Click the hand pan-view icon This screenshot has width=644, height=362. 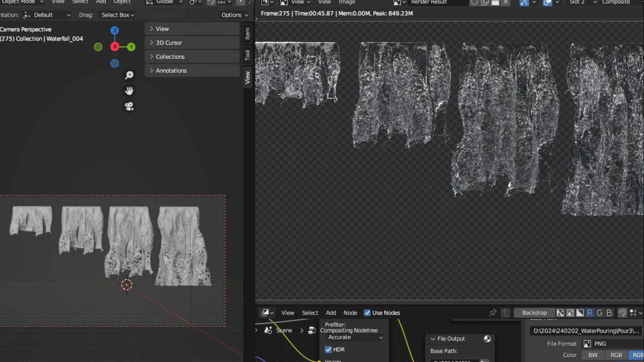[x=129, y=90]
